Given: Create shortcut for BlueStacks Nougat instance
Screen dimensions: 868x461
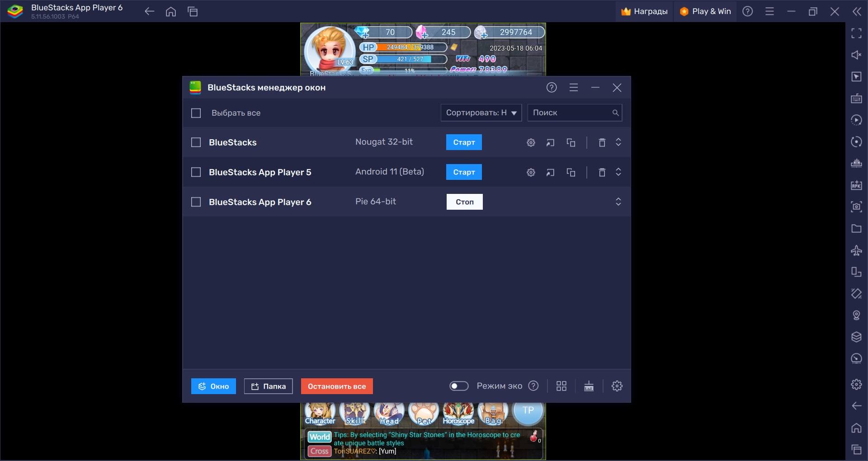Looking at the screenshot, I should 550,142.
